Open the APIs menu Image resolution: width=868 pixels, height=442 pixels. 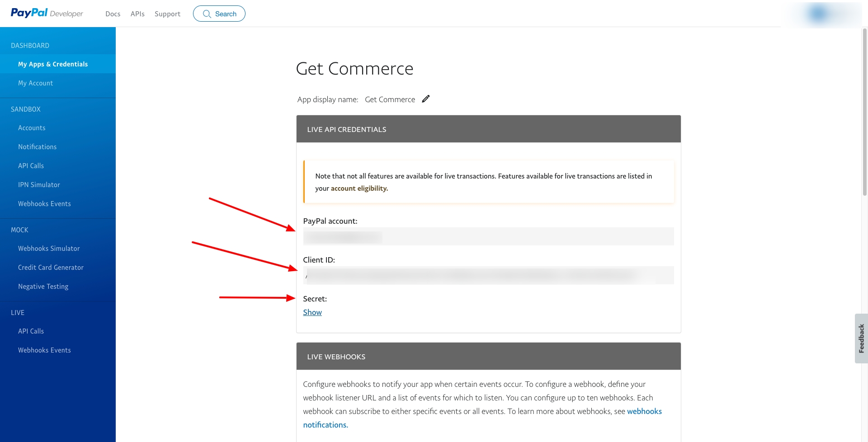(137, 14)
